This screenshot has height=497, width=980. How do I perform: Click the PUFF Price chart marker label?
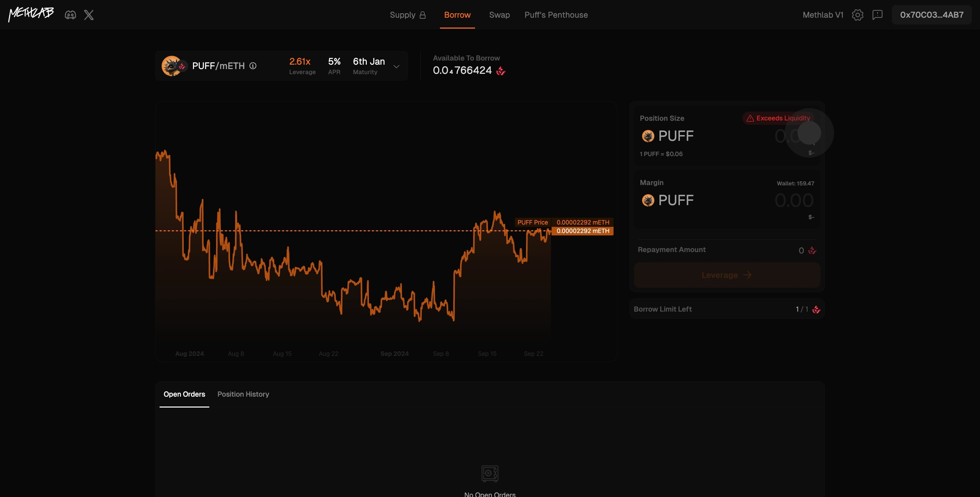click(532, 222)
